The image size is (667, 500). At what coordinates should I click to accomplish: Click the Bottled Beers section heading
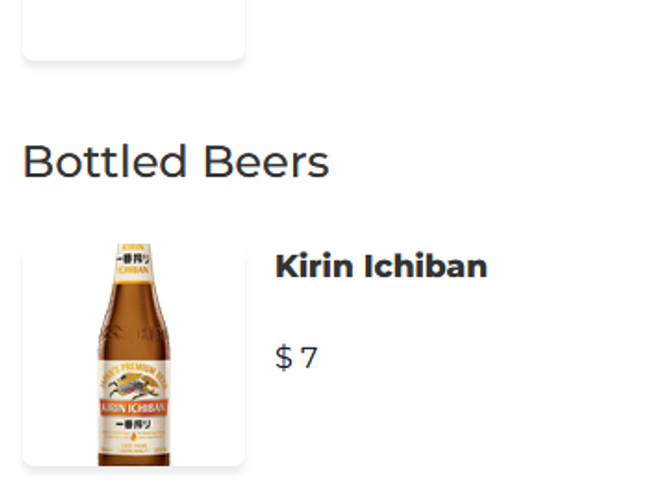[x=176, y=162]
